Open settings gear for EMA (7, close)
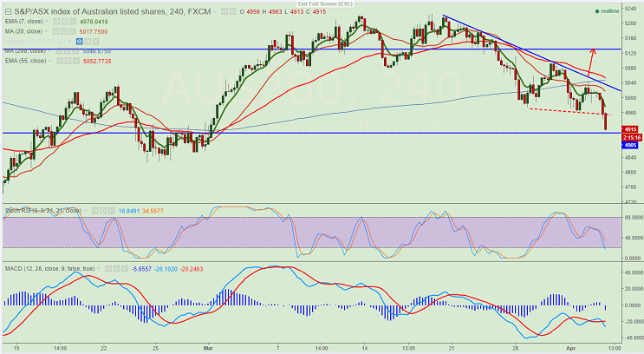 pos(64,22)
